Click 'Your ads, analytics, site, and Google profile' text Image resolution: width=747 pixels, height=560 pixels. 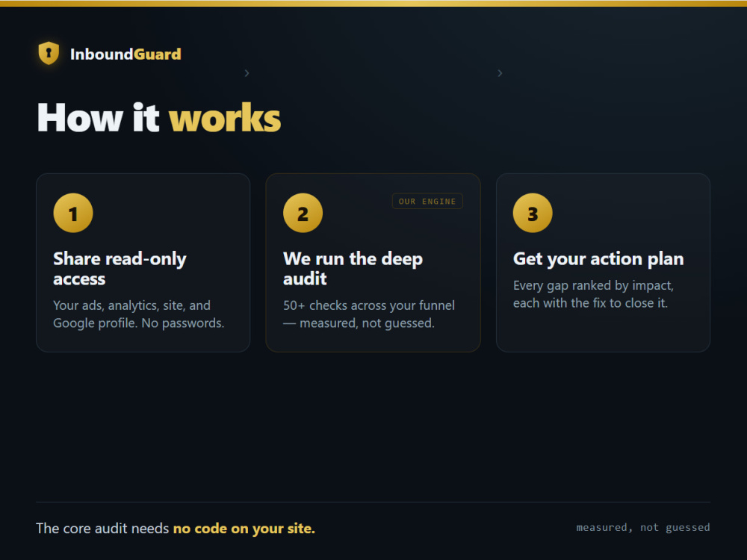click(139, 314)
